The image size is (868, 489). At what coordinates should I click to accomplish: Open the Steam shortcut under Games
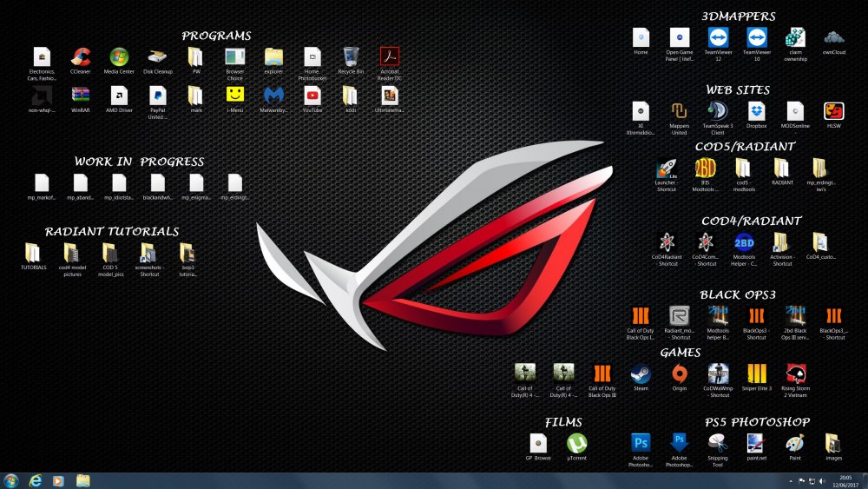point(641,374)
